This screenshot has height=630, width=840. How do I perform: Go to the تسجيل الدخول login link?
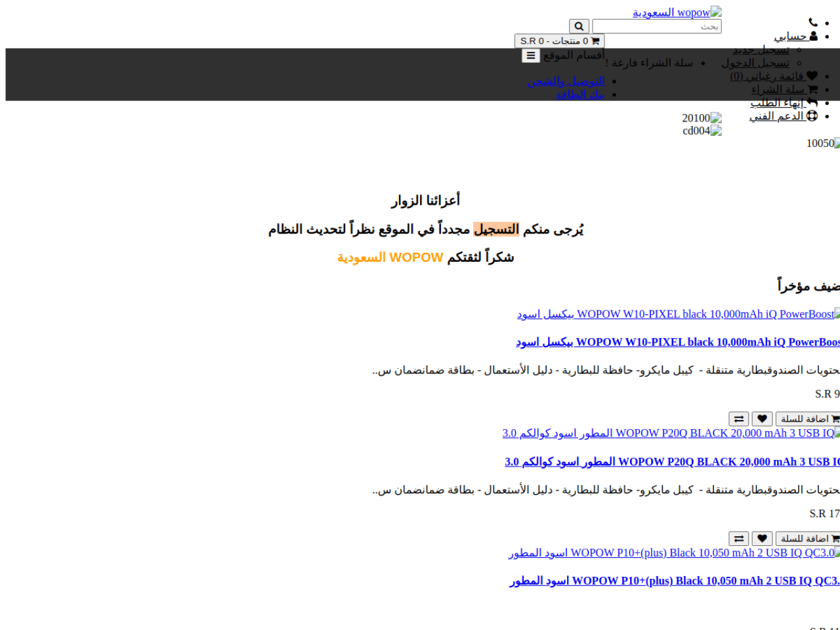pos(756,63)
